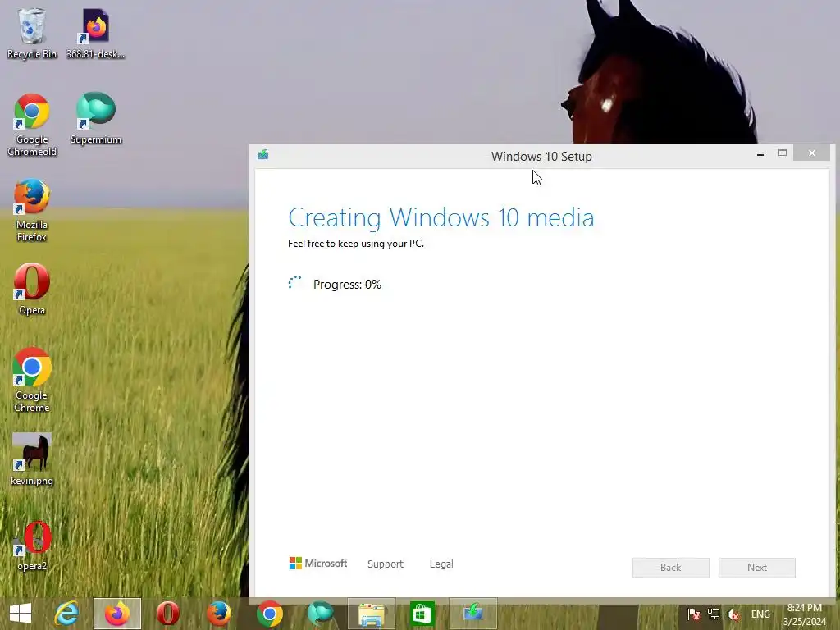Open Action Center flag tray icon

coord(693,614)
